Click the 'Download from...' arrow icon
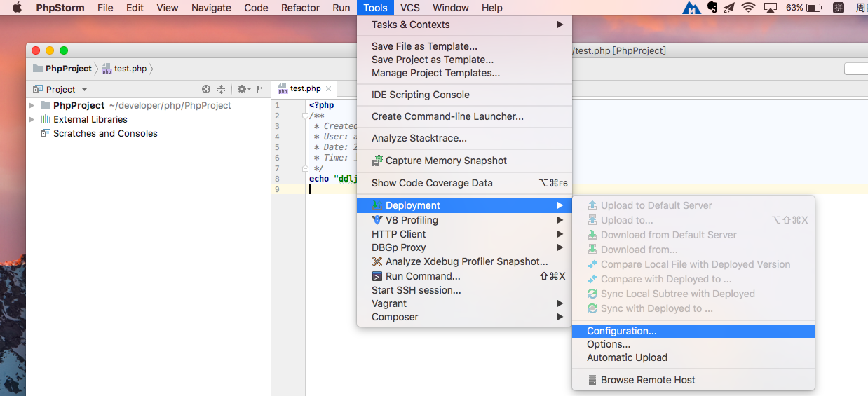This screenshot has width=868, height=396. coord(592,250)
